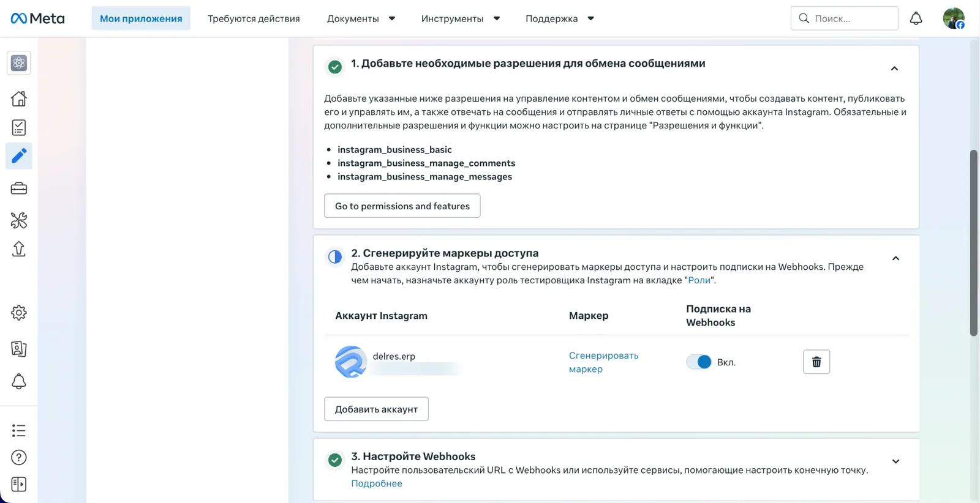
Task: Open the Роли link in step 2
Action: pyautogui.click(x=699, y=280)
